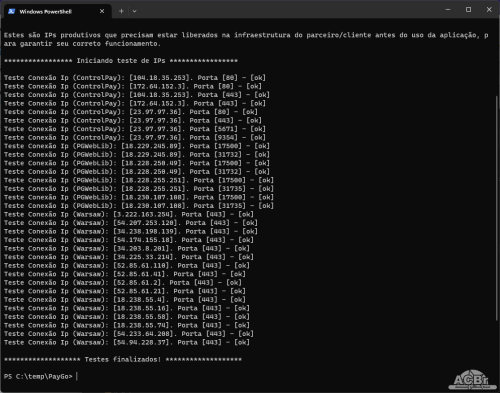Click the empty title bar area beside the tabs
The height and width of the screenshot is (393, 500).
coord(287,10)
